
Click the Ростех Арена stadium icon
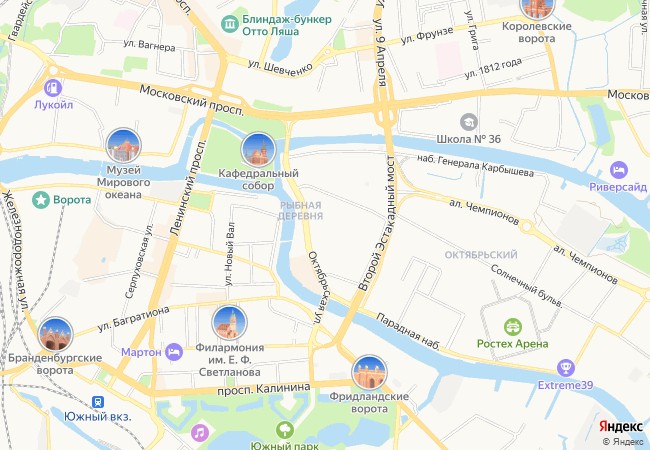tap(512, 327)
